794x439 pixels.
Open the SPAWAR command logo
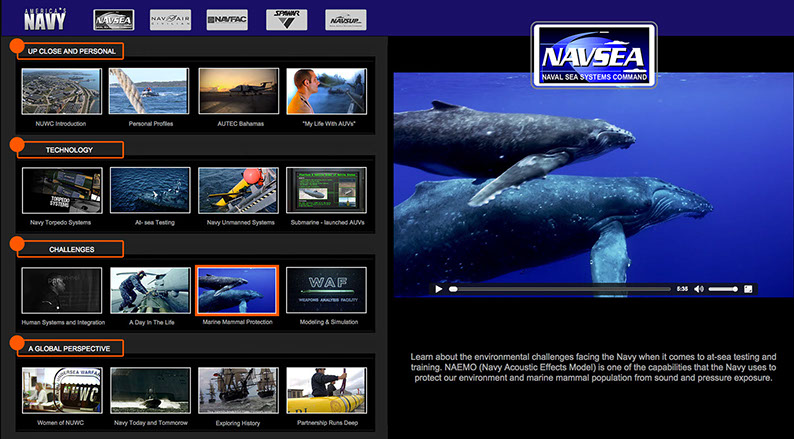(x=286, y=19)
